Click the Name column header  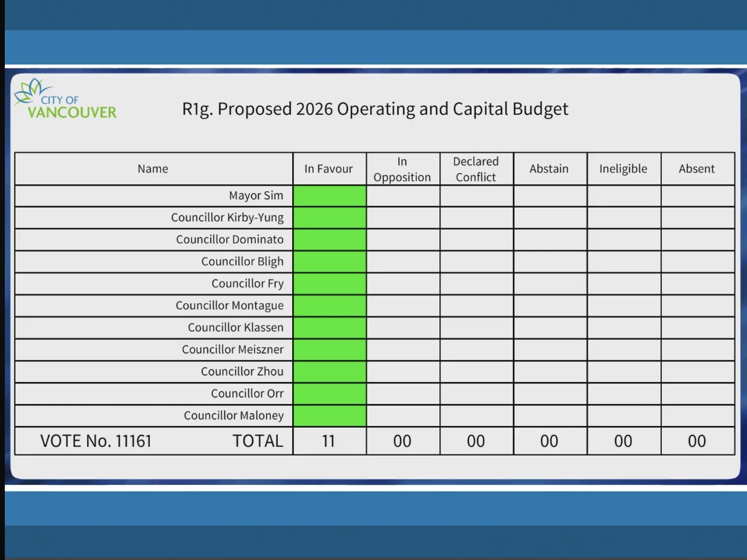[153, 169]
